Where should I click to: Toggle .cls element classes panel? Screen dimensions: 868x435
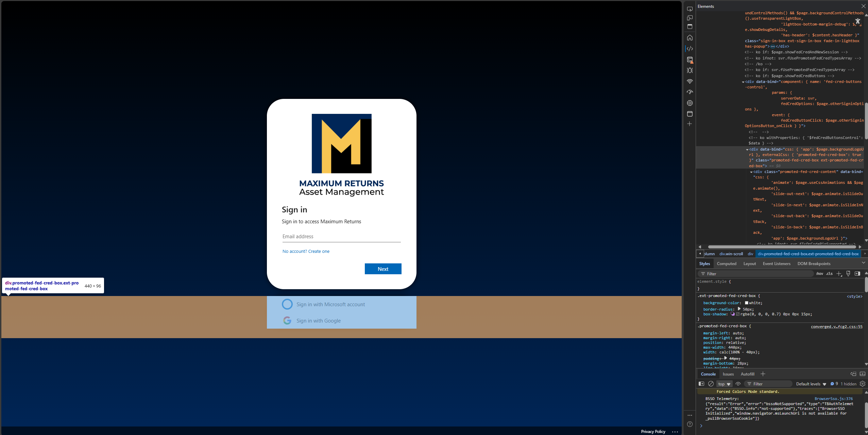pyautogui.click(x=830, y=274)
